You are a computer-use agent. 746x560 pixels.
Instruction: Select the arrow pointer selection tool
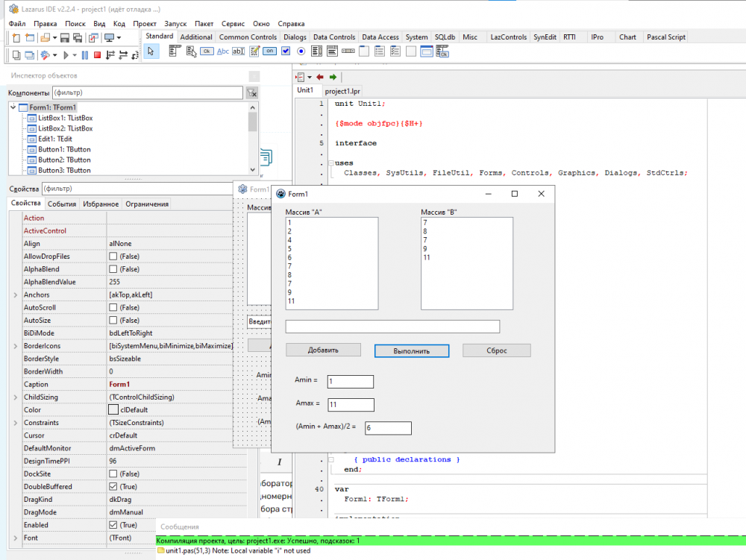(x=151, y=51)
